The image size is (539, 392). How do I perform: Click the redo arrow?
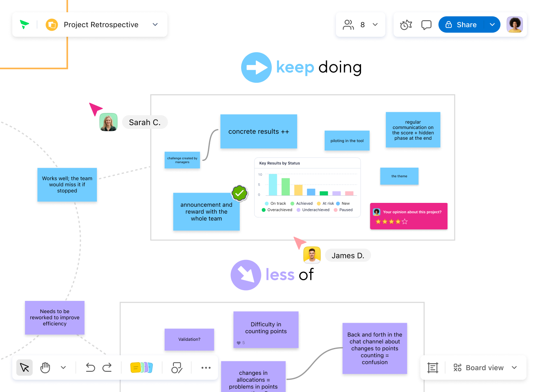pyautogui.click(x=107, y=368)
